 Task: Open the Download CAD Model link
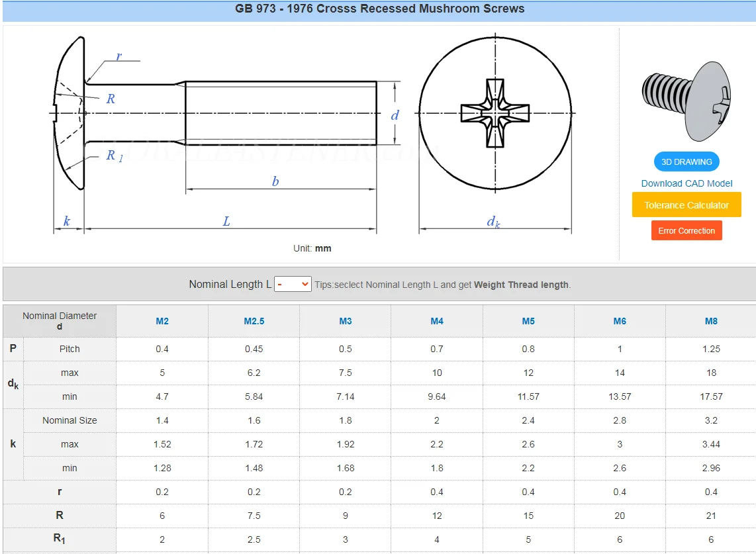click(x=686, y=183)
